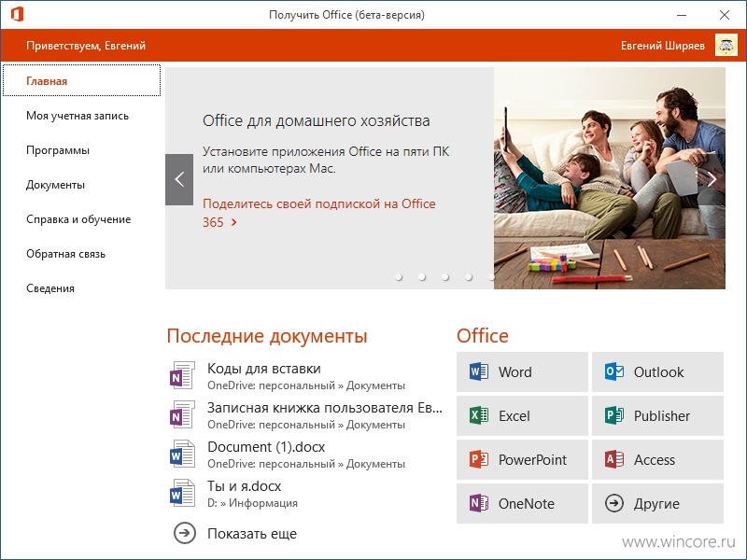This screenshot has width=747, height=560.
Task: Open document Коды для вставки
Action: pyautogui.click(x=264, y=369)
